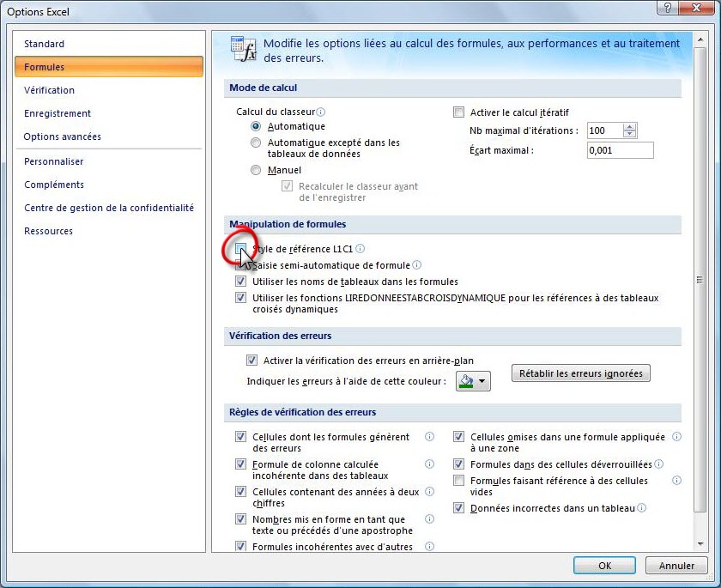The width and height of the screenshot is (721, 588).
Task: Click info icon beside Saisie semi-automatique de formule
Action: click(x=416, y=264)
